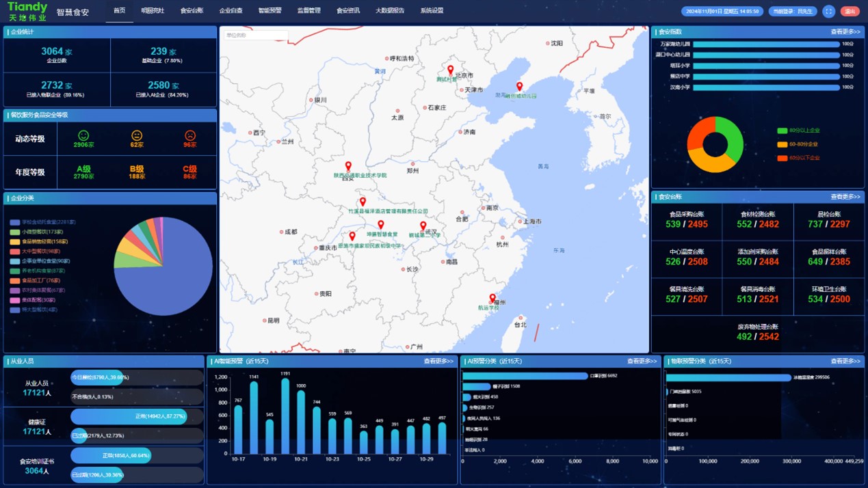Open 查看更多 for the 食安台账 panel
The height and width of the screenshot is (488, 868).
point(845,196)
